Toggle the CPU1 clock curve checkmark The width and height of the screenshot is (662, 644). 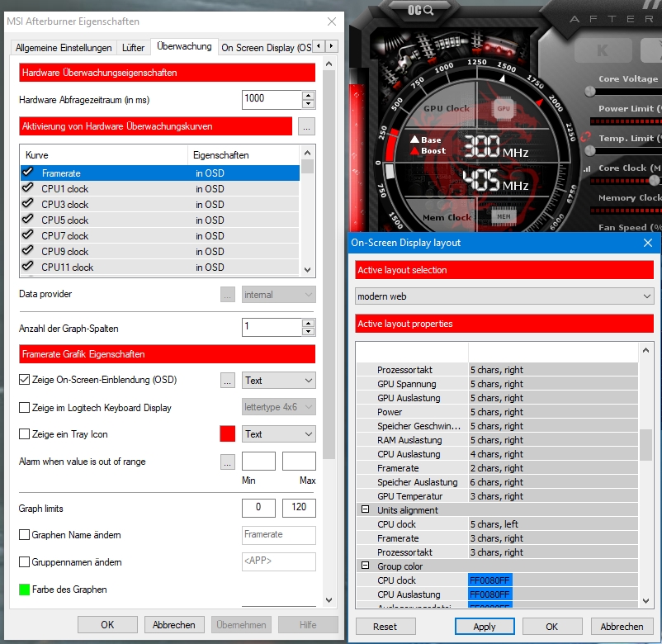(x=28, y=188)
